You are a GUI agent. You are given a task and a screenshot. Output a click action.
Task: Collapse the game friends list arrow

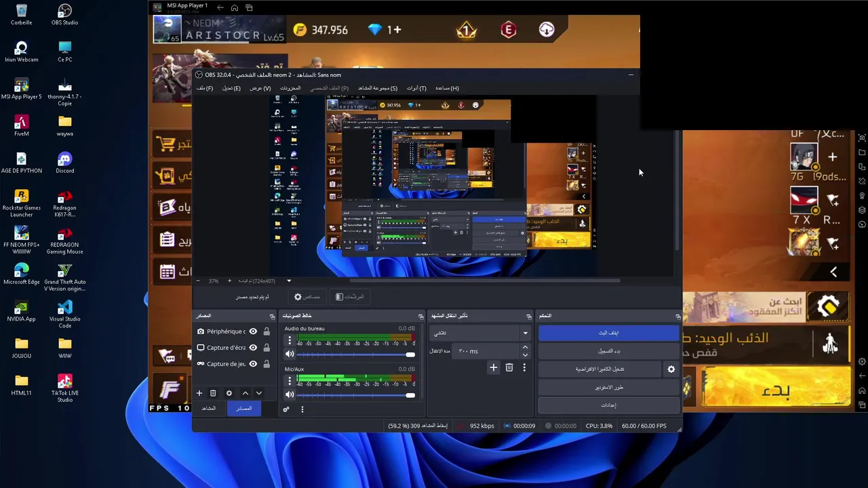pyautogui.click(x=833, y=272)
